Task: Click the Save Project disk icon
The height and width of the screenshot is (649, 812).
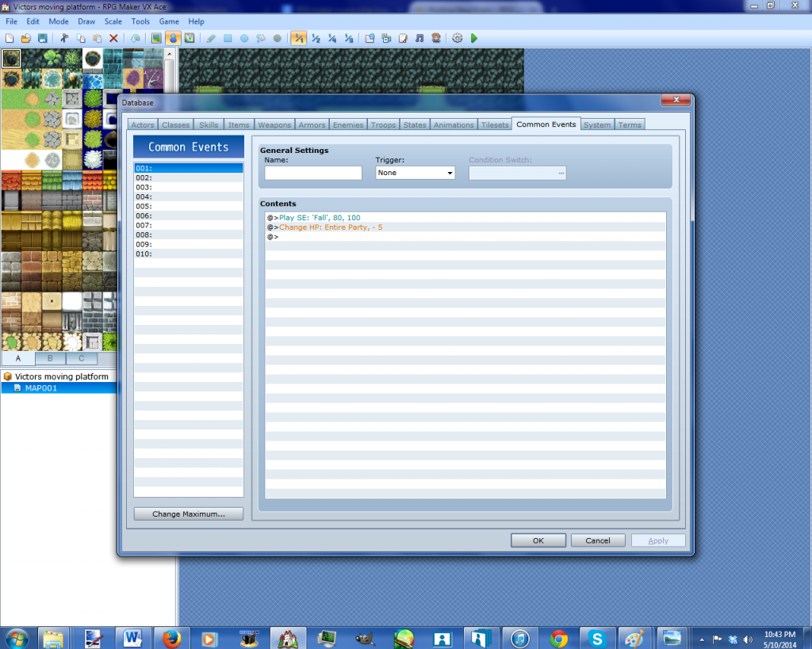Action: 42,38
